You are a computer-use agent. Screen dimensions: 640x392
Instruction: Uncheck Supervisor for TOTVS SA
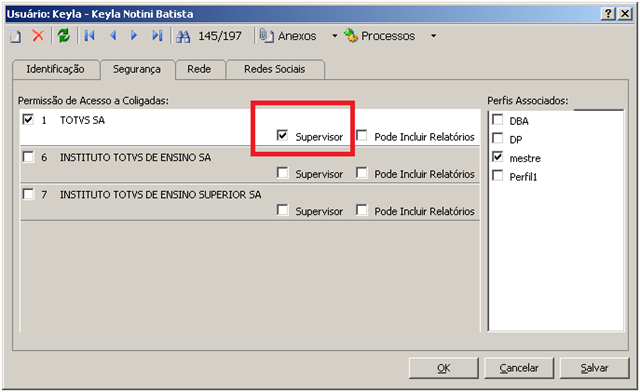click(x=282, y=135)
